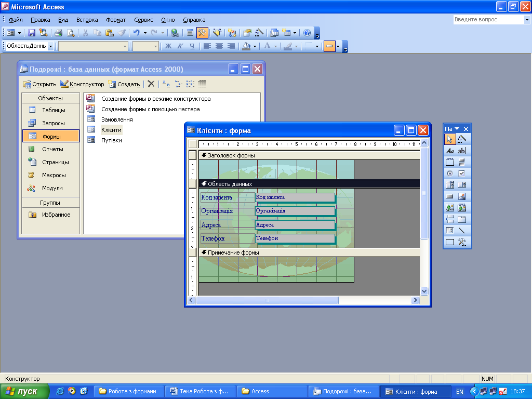Image resolution: width=532 pixels, height=399 pixels.
Task: Expand the line width dropdown arrow
Action: click(317, 46)
